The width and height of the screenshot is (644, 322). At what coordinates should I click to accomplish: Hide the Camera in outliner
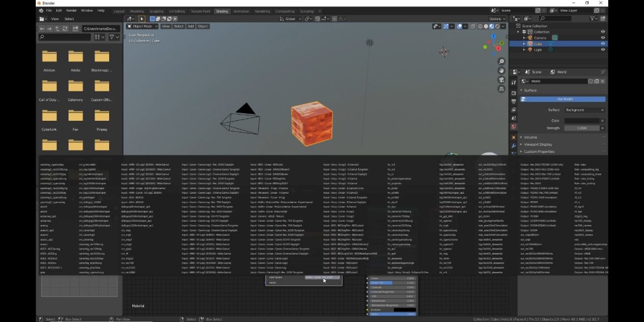click(x=603, y=38)
